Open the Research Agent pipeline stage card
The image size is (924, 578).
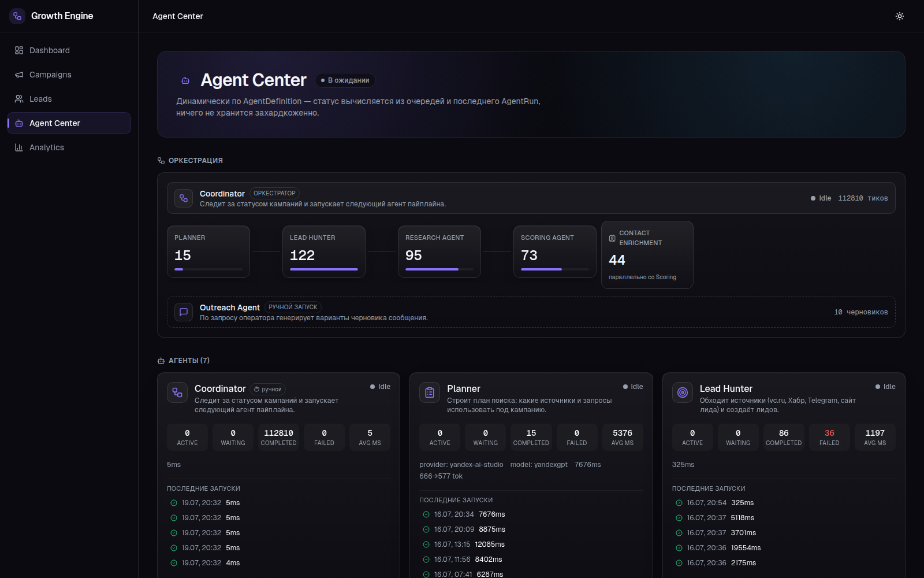(439, 252)
